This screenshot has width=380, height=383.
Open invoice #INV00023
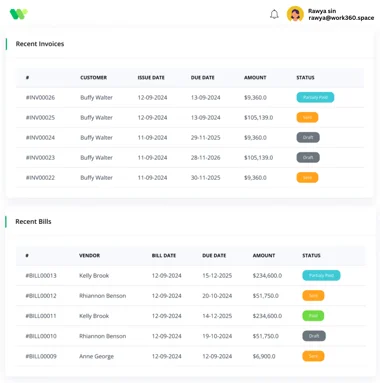click(x=40, y=158)
